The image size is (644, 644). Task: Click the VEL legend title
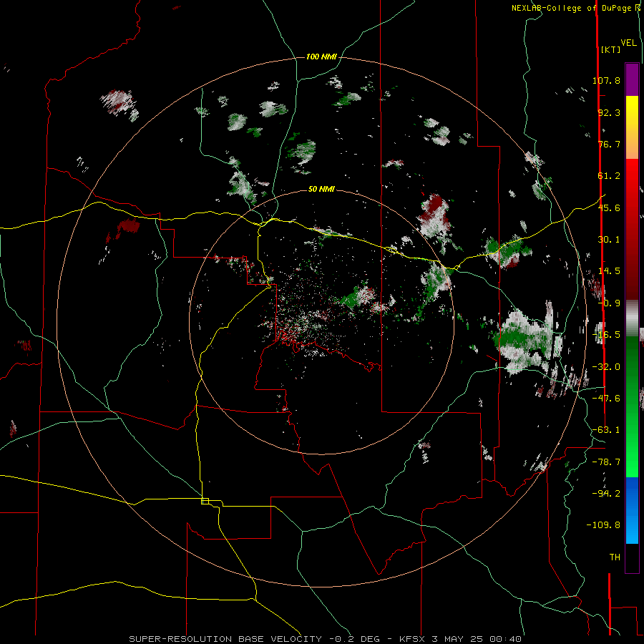point(628,43)
